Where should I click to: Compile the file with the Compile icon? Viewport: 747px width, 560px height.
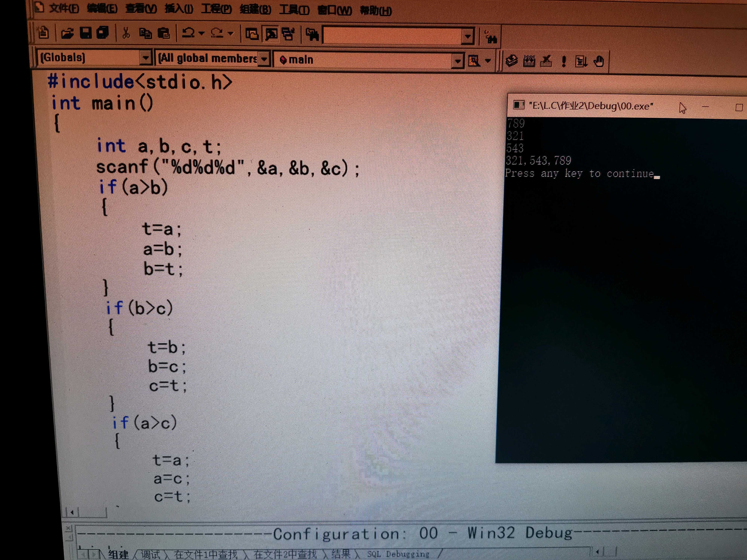pyautogui.click(x=511, y=61)
